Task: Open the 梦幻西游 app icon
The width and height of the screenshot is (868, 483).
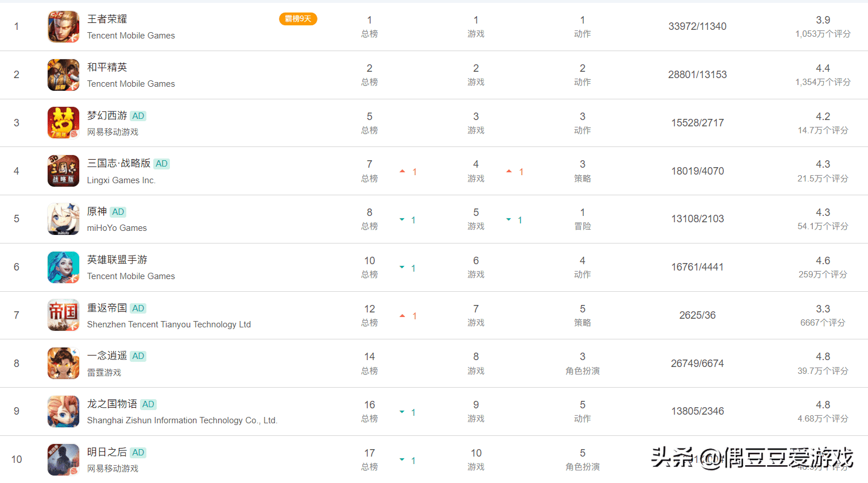Action: pos(63,122)
